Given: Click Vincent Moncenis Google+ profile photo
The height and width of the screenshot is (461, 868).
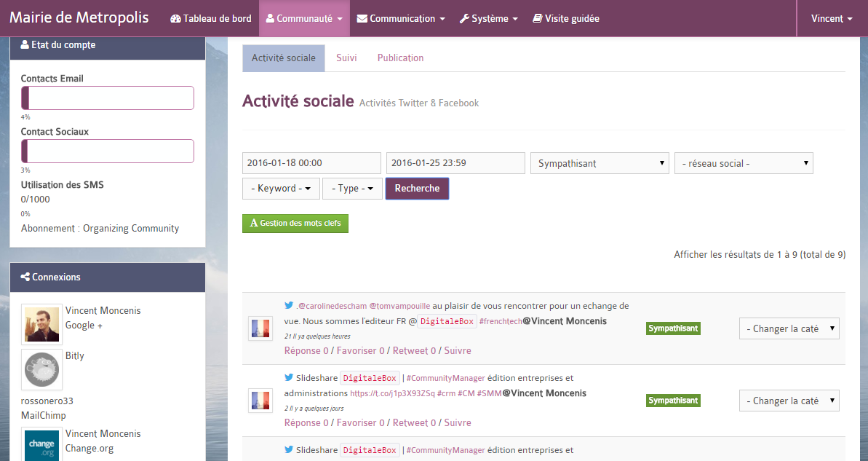Looking at the screenshot, I should point(41,324).
